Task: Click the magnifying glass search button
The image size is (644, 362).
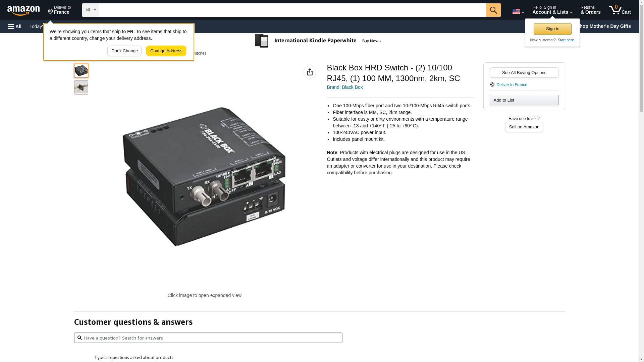Action: (493, 10)
